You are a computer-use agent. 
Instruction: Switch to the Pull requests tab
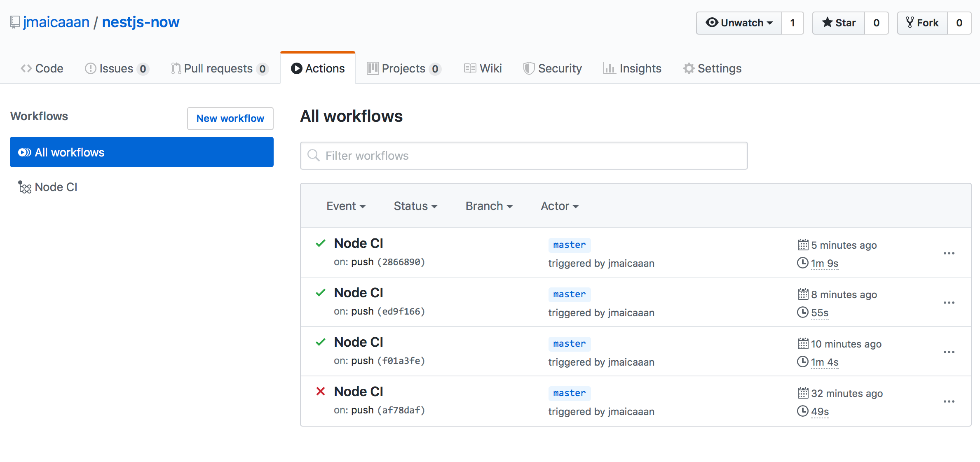219,68
